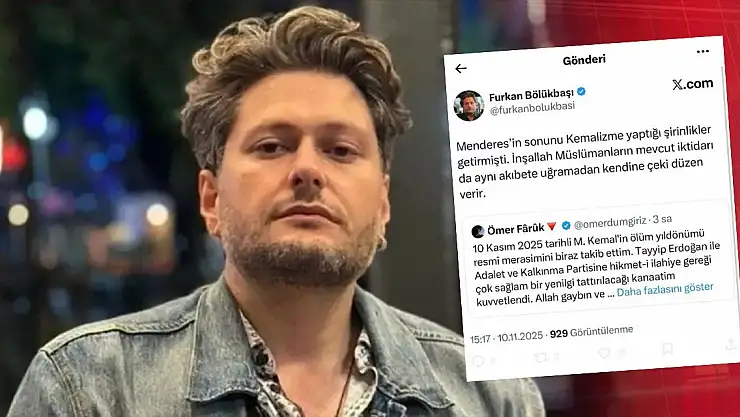The image size is (740, 417).
Task: Bookmark the post via bookmark icon
Action: [x=667, y=349]
